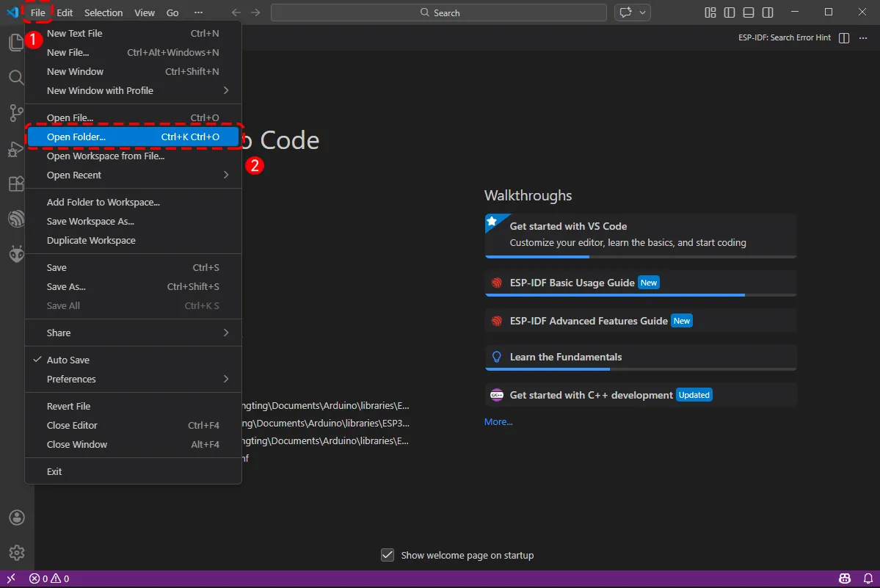Click the ESP-IDF device explorer icon in sidebar
Image resolution: width=880 pixels, height=588 pixels.
click(x=16, y=253)
